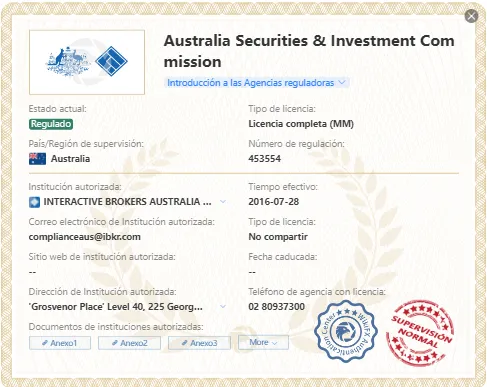
Task: Click the Interactive Brokers institution icon
Action: (x=34, y=202)
